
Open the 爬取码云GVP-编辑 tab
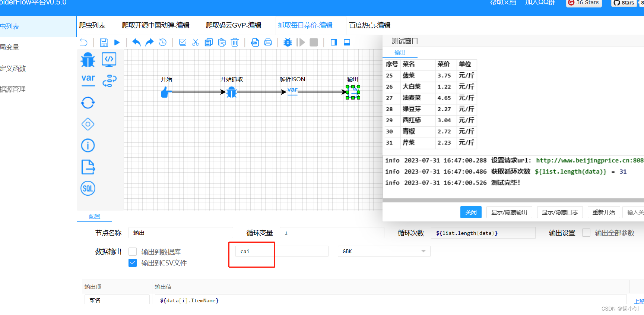click(234, 25)
